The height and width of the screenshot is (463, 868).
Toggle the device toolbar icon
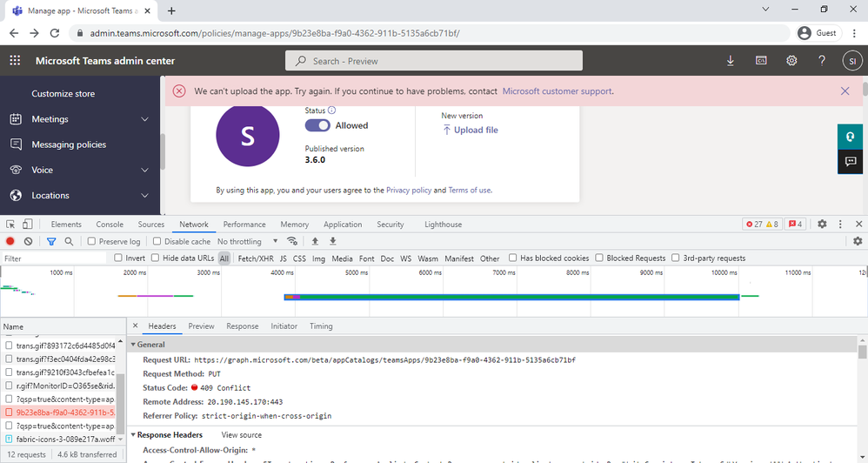27,225
